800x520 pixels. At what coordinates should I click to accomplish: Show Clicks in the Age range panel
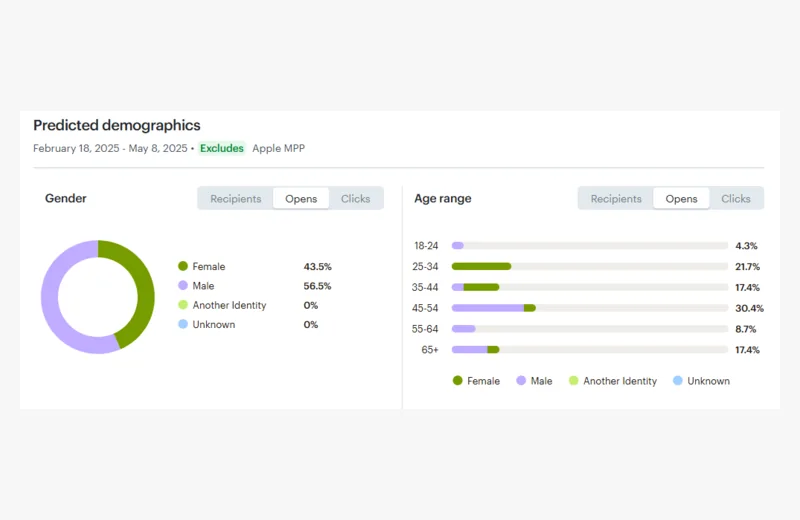click(736, 199)
